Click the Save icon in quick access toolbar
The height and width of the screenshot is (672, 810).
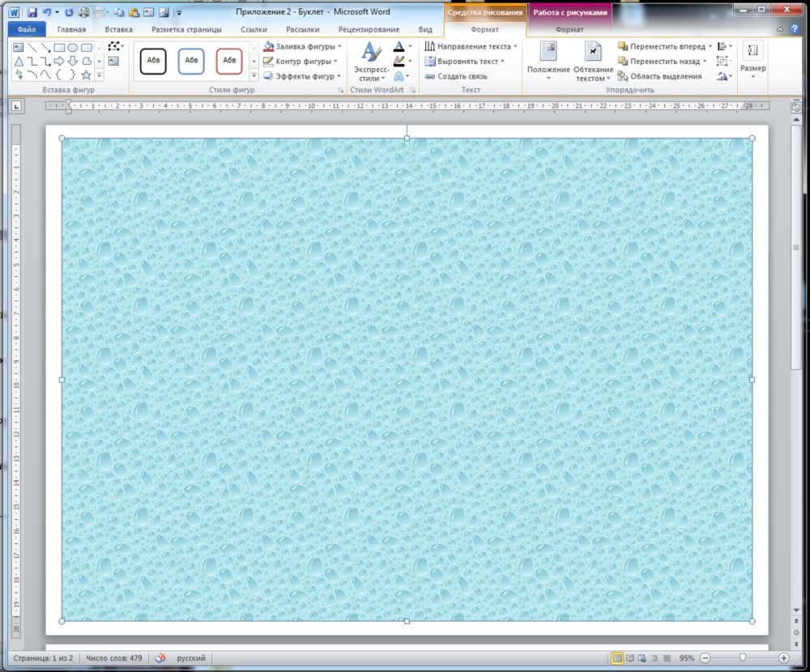point(32,13)
